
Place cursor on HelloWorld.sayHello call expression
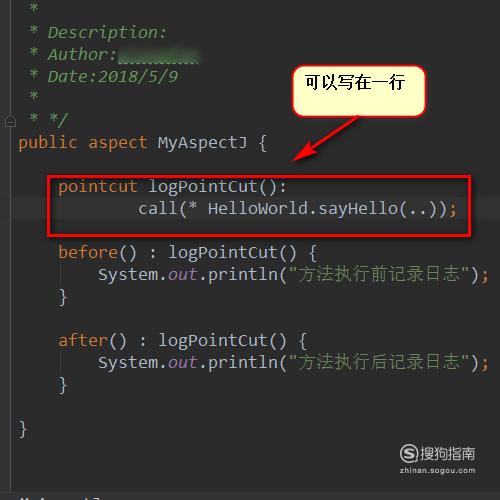tap(297, 209)
